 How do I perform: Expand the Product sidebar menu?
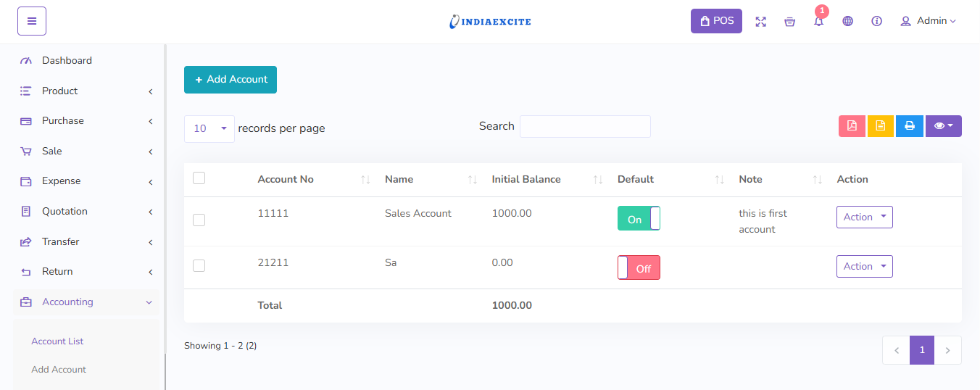[86, 91]
